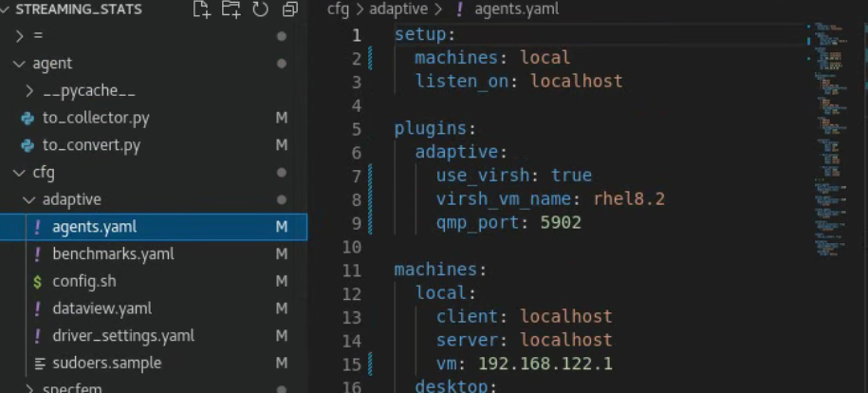Click the change dot beside the cfg folder
Image resolution: width=868 pixels, height=393 pixels.
[x=281, y=173]
